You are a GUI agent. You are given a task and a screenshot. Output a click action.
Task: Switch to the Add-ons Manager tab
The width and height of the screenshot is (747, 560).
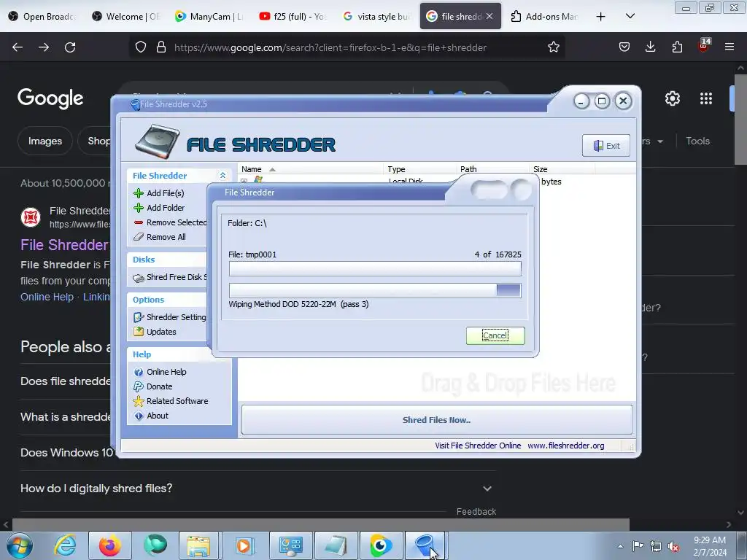tap(544, 16)
